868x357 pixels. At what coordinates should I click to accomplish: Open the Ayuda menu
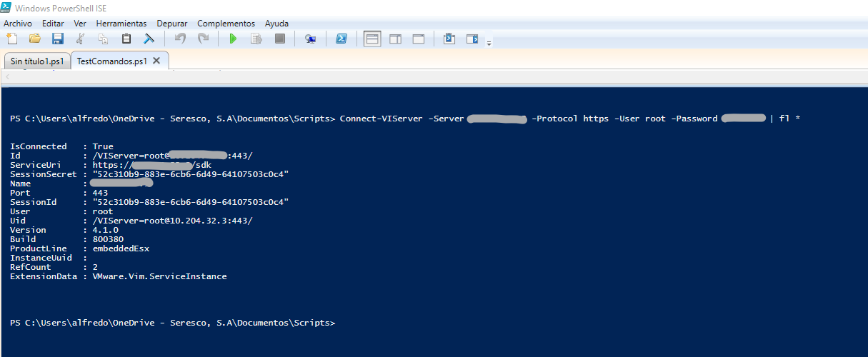(x=276, y=24)
